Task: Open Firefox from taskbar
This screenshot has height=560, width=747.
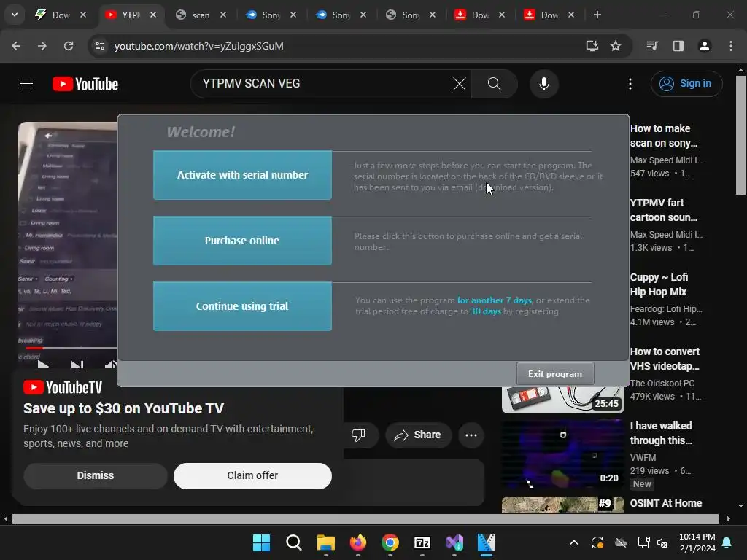Action: coord(357,542)
